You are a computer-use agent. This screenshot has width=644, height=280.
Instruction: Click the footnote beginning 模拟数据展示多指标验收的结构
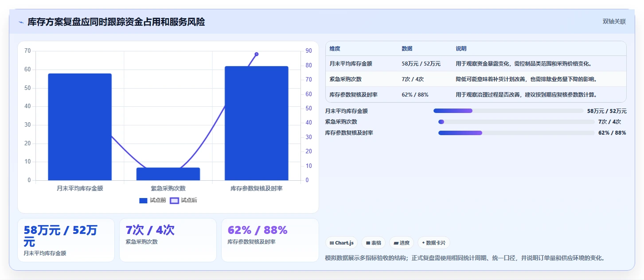coord(465,258)
